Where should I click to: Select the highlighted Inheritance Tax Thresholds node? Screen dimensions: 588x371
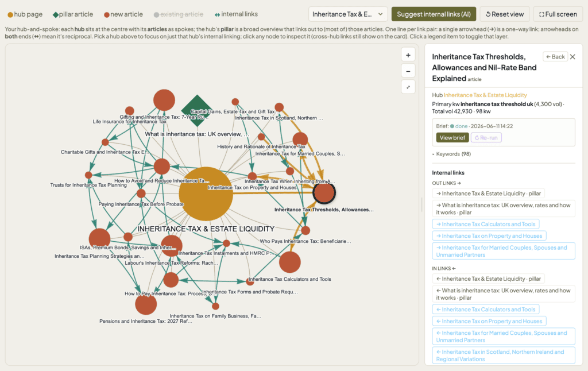(x=324, y=192)
